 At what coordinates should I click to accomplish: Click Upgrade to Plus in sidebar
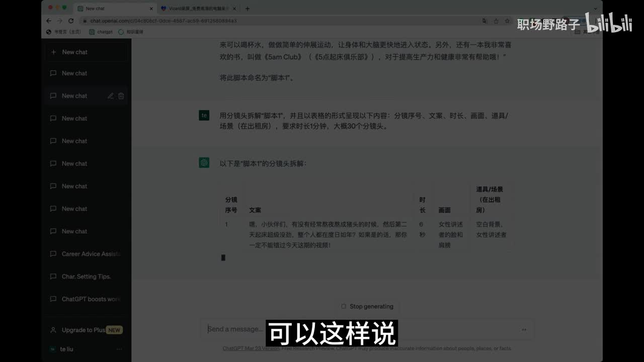[84, 330]
